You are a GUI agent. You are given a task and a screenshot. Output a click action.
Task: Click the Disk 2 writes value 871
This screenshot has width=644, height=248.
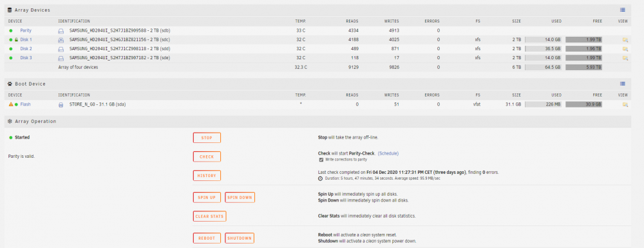click(x=395, y=49)
